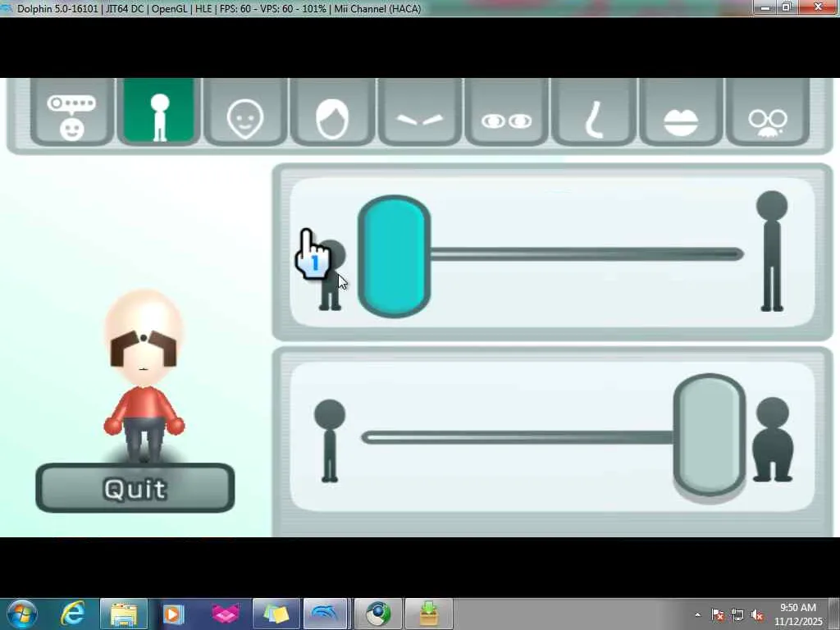Open the hairstyle tab

click(332, 112)
